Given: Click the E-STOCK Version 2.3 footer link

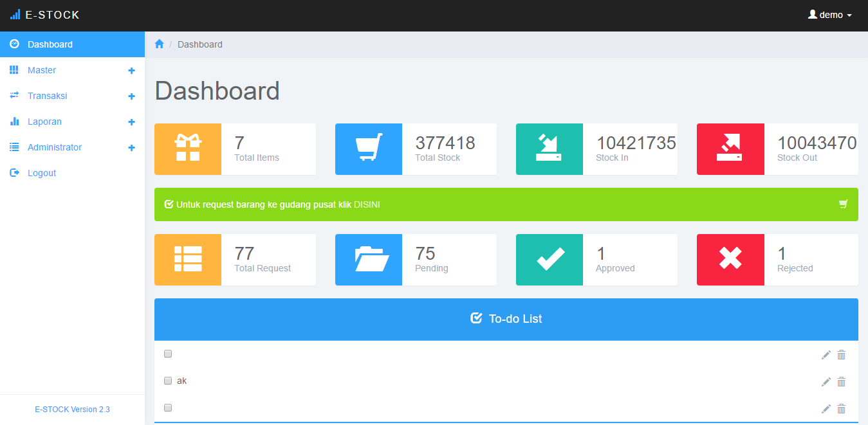Looking at the screenshot, I should pyautogui.click(x=72, y=410).
